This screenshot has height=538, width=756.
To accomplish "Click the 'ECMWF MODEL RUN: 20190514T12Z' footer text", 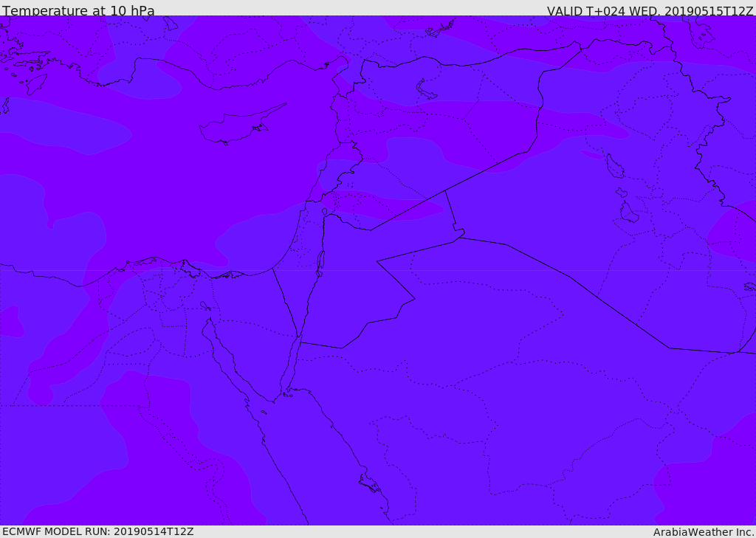I will pyautogui.click(x=98, y=531).
